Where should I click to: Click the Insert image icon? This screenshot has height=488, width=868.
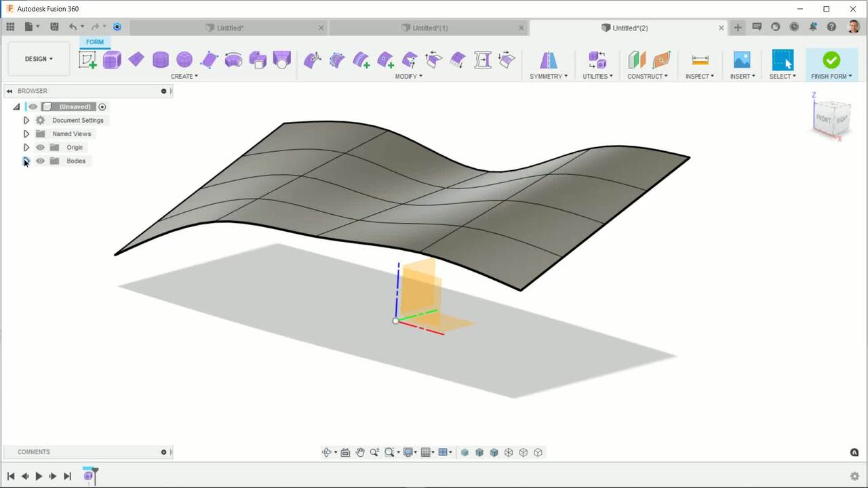(x=742, y=60)
